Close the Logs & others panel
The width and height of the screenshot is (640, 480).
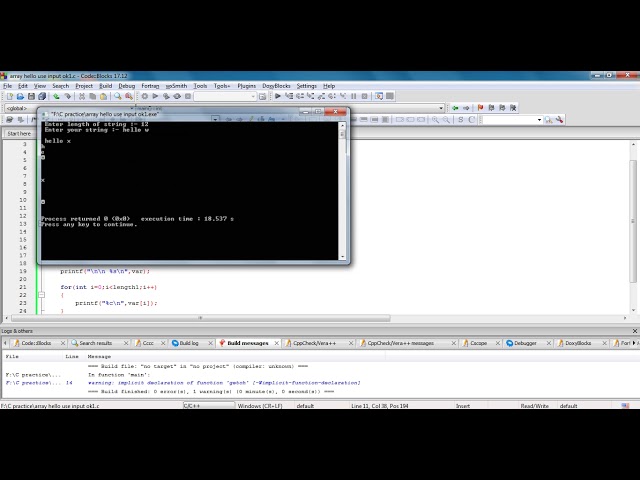(635, 331)
